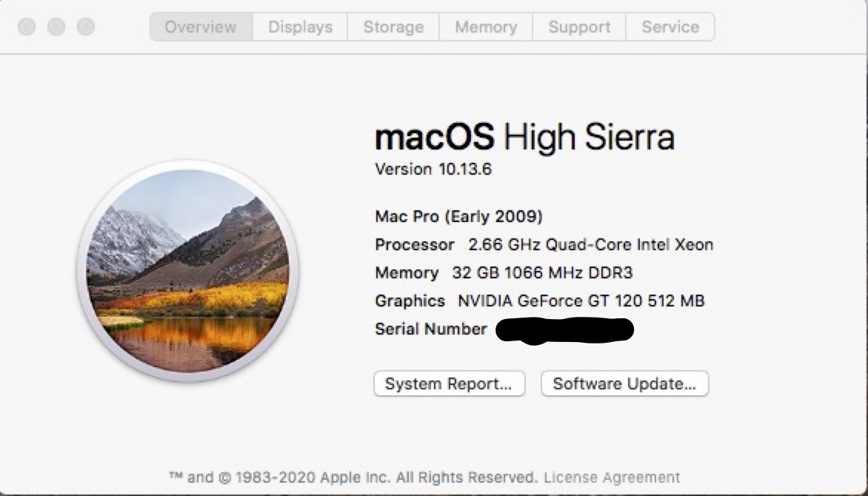This screenshot has height=496, width=868.
Task: Switch to the Service tab
Action: (670, 27)
